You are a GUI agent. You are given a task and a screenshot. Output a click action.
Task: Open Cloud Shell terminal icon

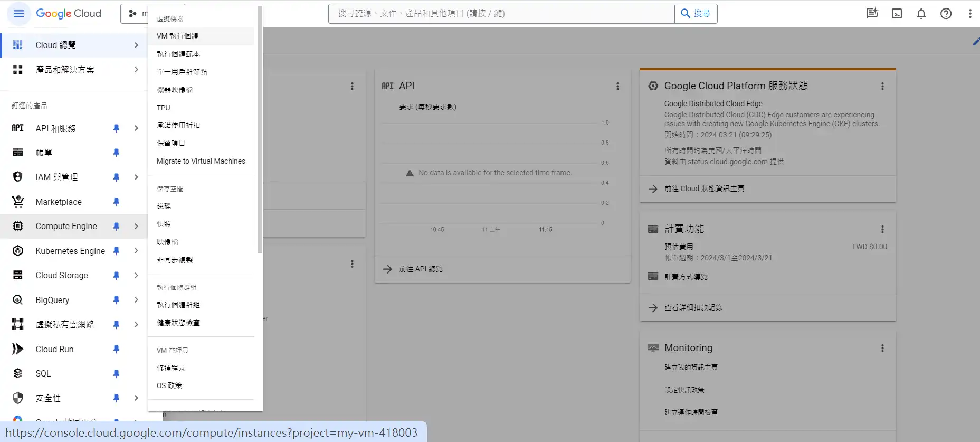point(897,14)
